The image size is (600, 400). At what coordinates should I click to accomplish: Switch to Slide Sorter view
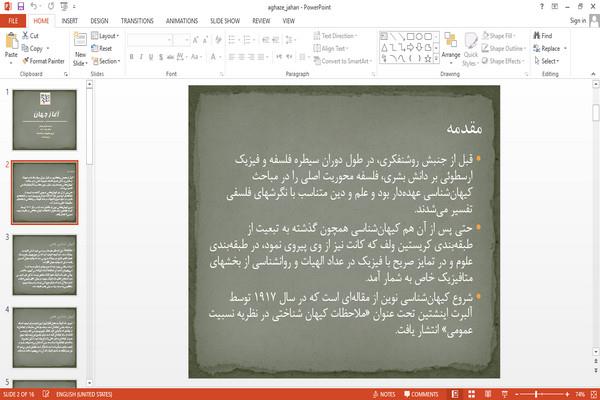click(471, 394)
